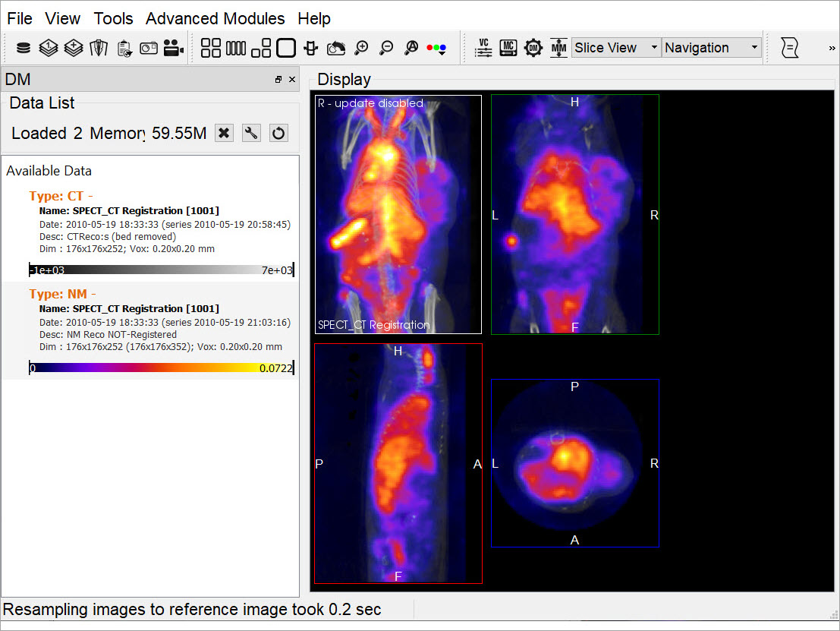The image size is (840, 631).
Task: Select the single-pane layout icon
Action: (x=285, y=48)
